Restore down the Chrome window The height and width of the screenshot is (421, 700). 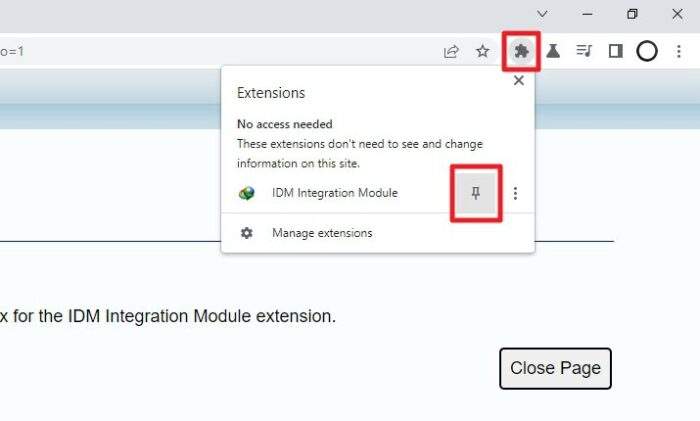tap(632, 14)
